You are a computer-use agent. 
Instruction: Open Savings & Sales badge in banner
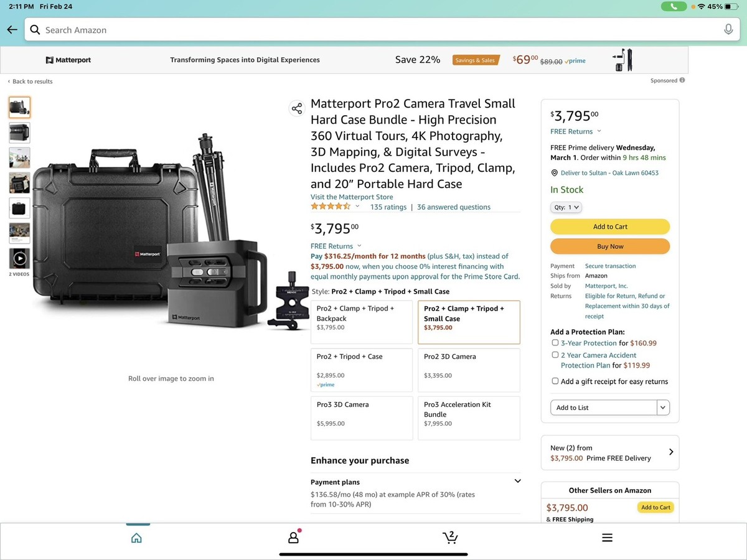pos(476,60)
